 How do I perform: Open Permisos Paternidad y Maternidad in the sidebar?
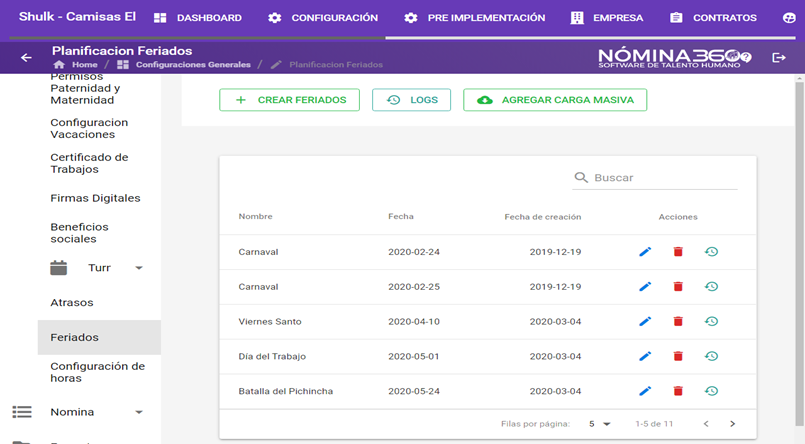(x=85, y=89)
